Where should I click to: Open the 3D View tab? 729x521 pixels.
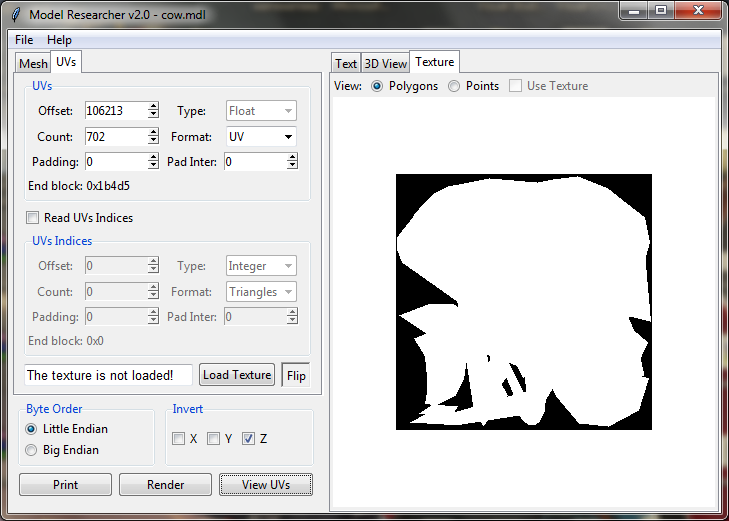point(385,63)
